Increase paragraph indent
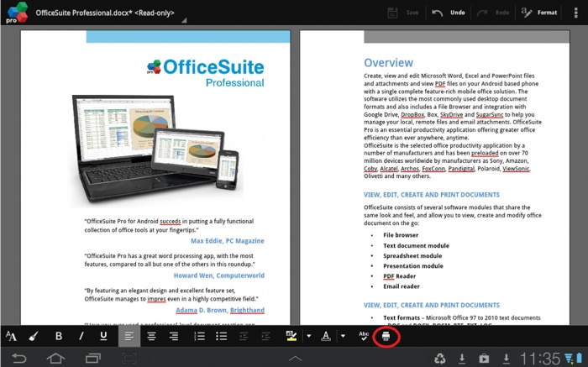Screen dimensions: 588x367 266,336
